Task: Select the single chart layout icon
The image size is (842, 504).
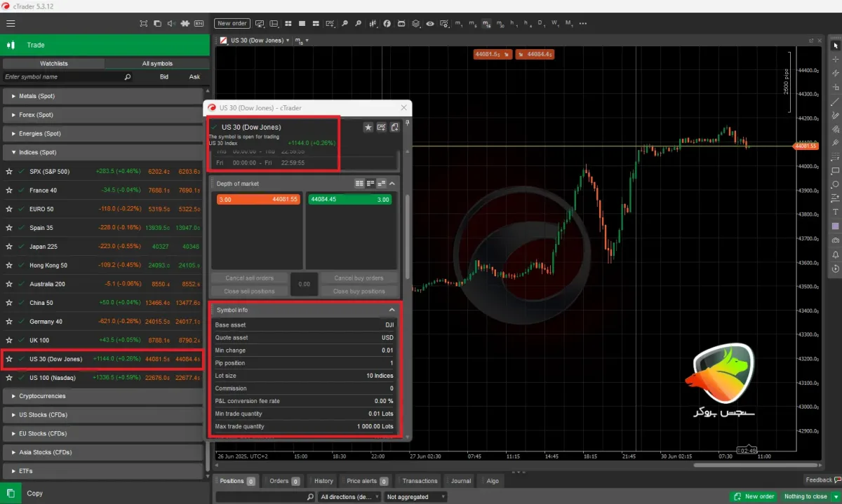Action: point(302,23)
